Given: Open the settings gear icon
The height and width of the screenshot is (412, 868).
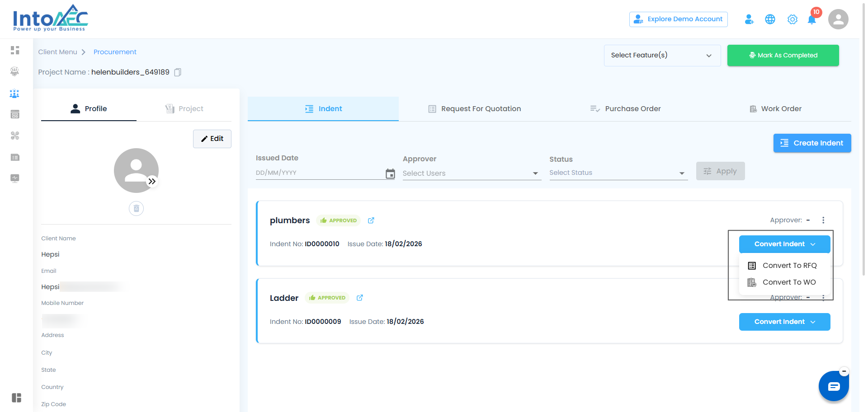Looking at the screenshot, I should (792, 19).
